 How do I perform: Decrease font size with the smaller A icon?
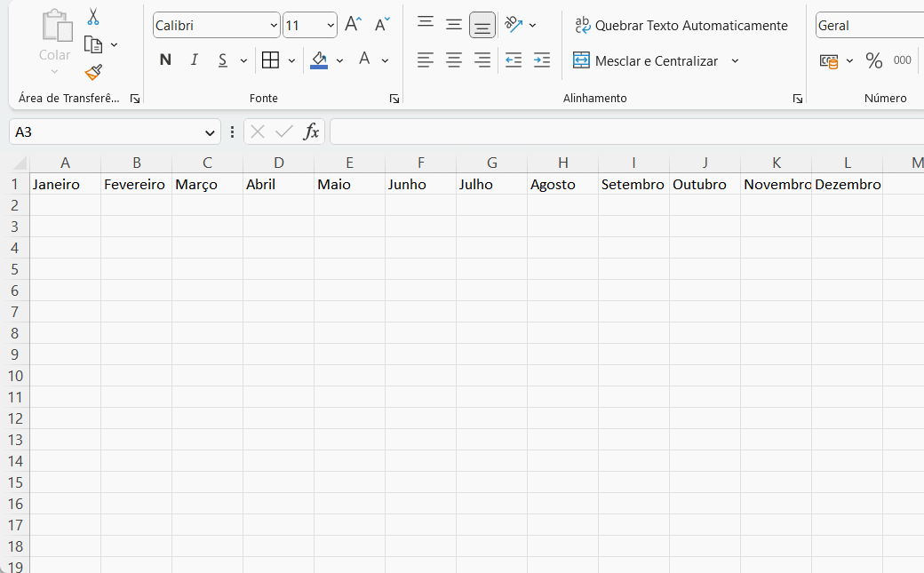(x=382, y=25)
